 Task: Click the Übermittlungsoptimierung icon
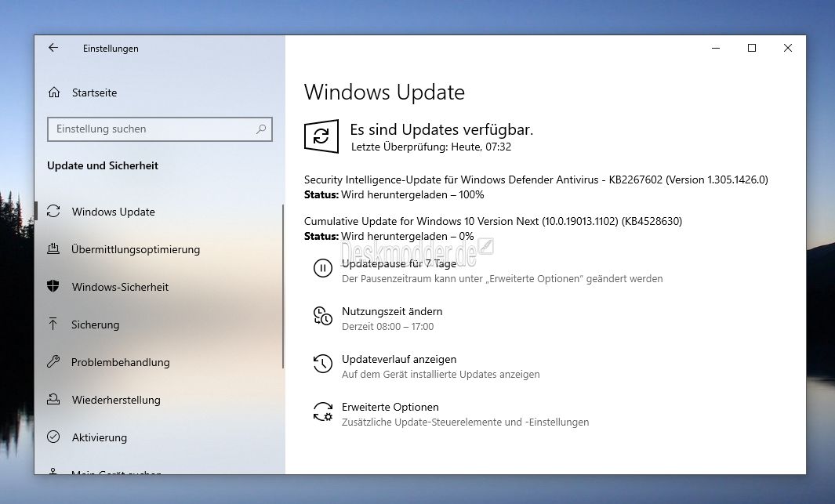point(53,248)
